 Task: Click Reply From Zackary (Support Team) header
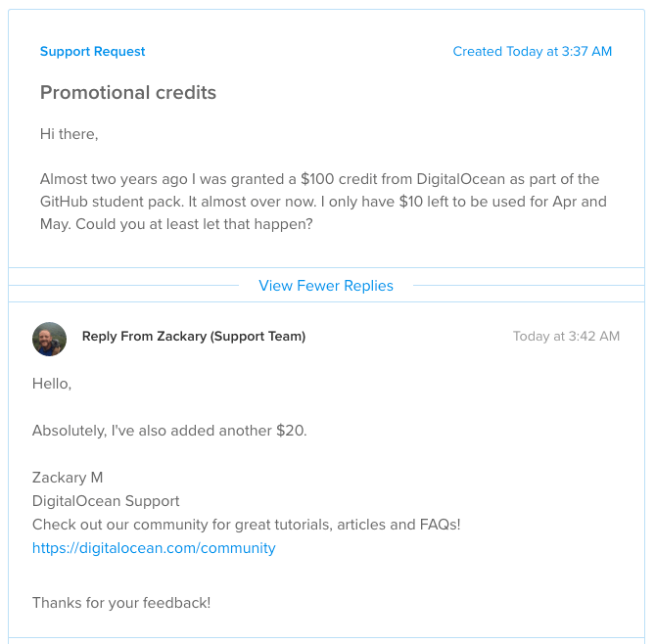tap(194, 337)
